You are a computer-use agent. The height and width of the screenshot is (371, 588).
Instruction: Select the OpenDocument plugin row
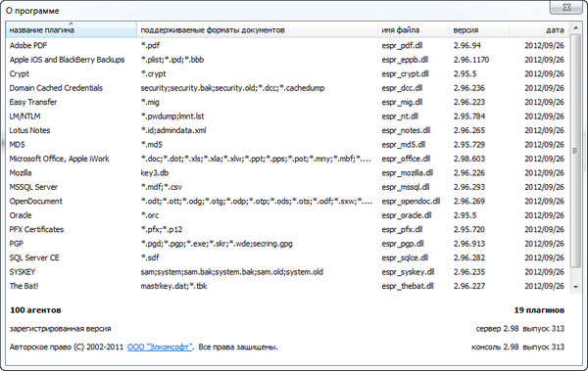[287, 202]
